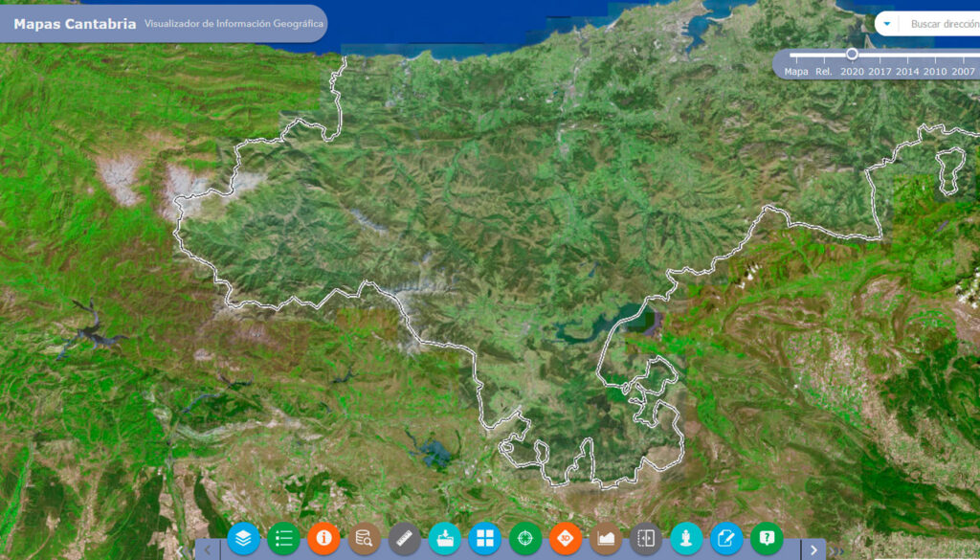Select the Measure ruler tool
The height and width of the screenshot is (560, 980).
(x=405, y=538)
